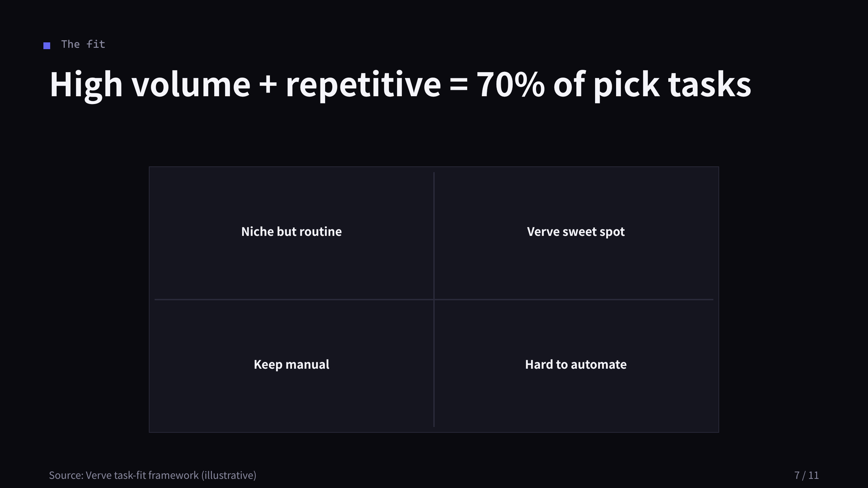Click the words 'High volume' in the title

point(150,84)
